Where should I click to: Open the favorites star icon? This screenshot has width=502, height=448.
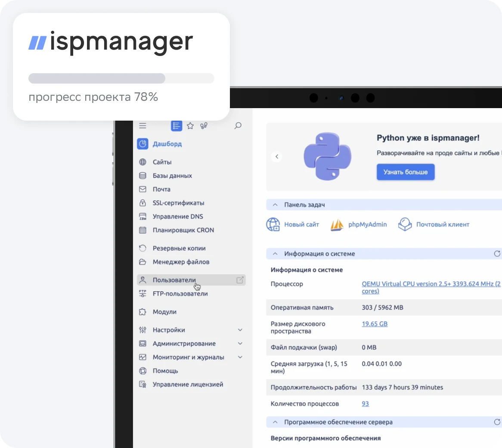tap(190, 126)
